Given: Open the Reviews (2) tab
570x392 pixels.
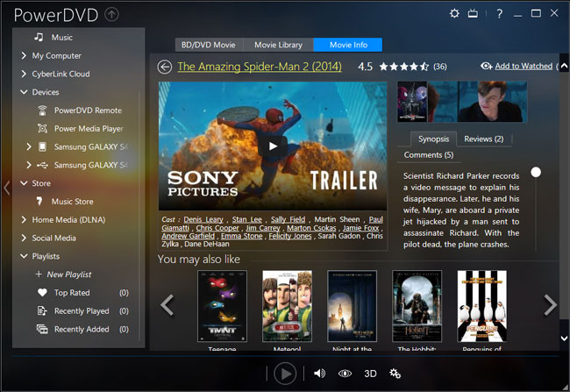Looking at the screenshot, I should point(484,139).
